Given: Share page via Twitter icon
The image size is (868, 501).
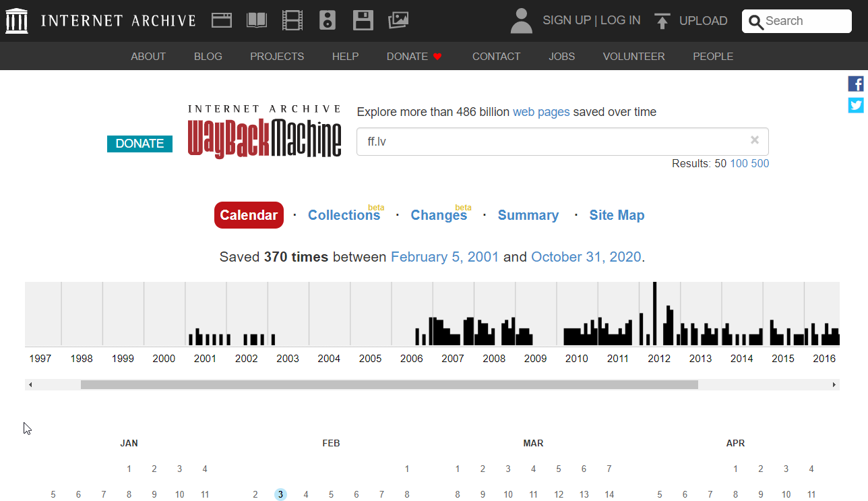Looking at the screenshot, I should 856,105.
